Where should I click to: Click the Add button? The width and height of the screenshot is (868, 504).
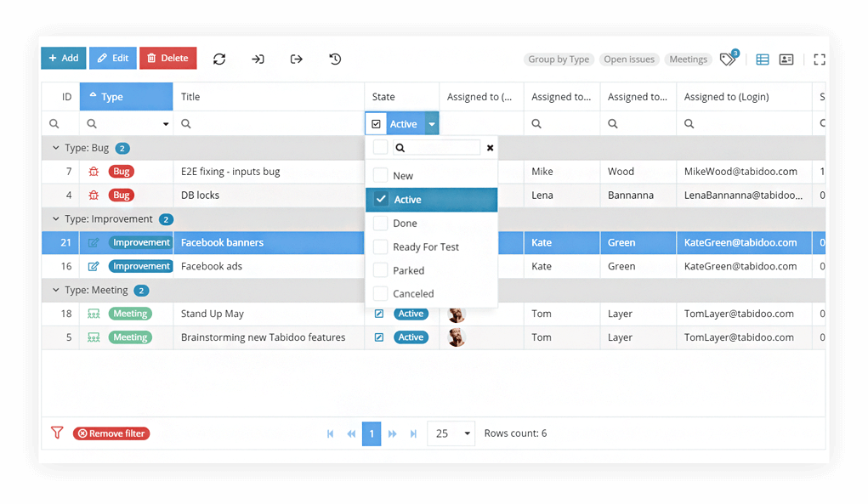click(63, 58)
